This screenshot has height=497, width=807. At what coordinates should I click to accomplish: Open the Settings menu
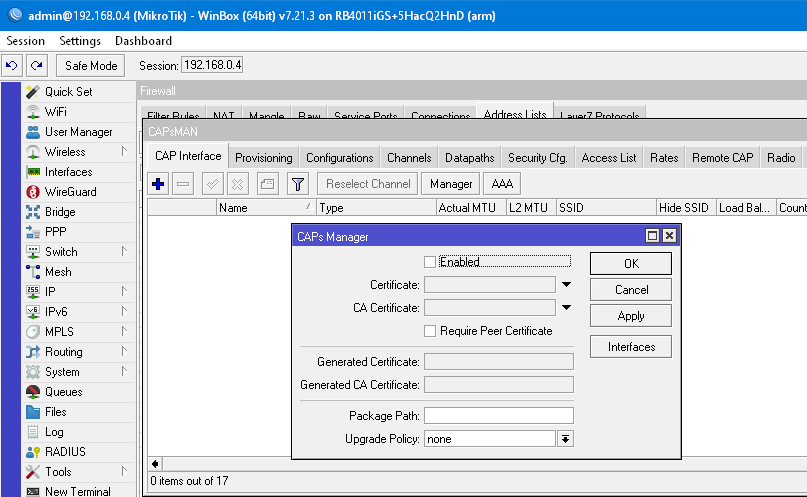click(80, 41)
